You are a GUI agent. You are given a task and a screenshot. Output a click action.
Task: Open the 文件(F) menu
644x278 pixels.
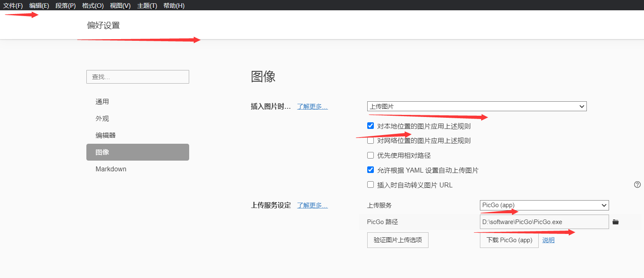13,5
